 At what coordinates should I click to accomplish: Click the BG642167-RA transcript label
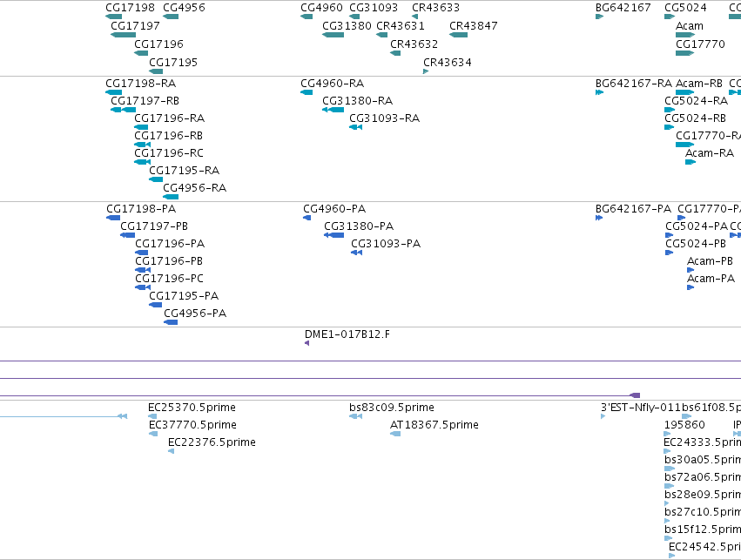[x=634, y=84]
